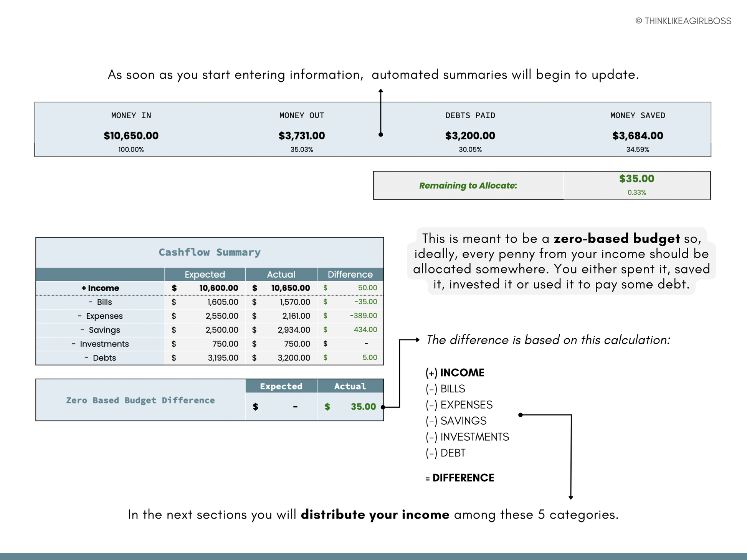Click the Remaining to Allocate label
The width and height of the screenshot is (747, 560).
pyautogui.click(x=468, y=186)
